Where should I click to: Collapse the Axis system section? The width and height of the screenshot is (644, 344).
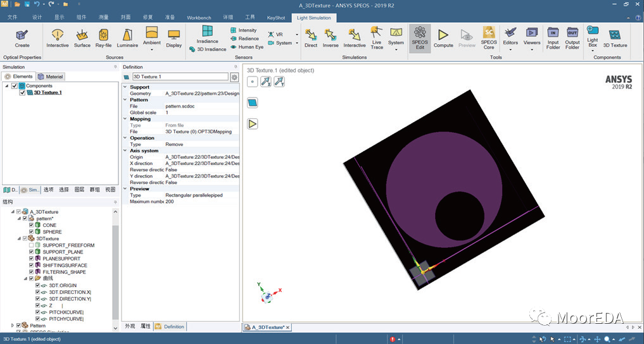125,150
